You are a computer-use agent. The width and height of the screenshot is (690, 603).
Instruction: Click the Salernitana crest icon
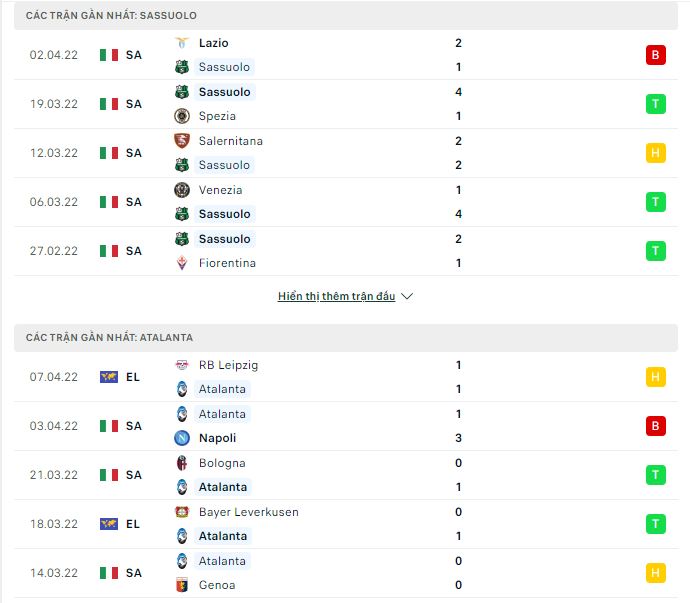point(182,141)
